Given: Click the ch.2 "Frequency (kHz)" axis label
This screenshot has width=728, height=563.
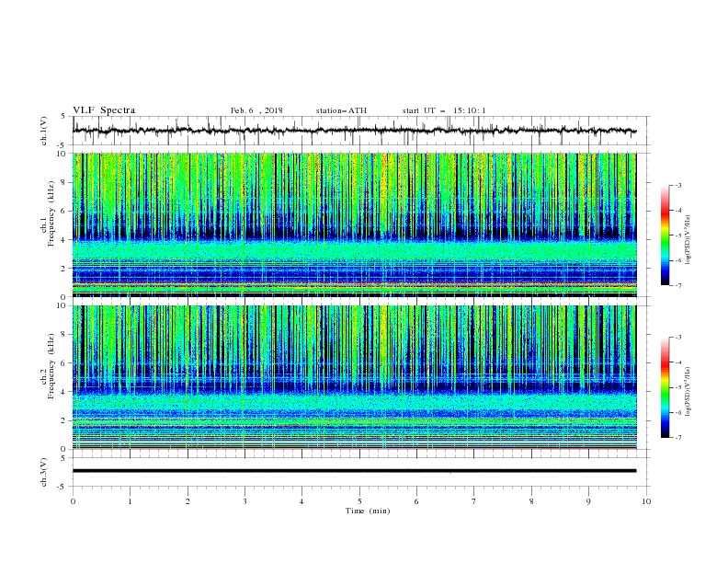Looking at the screenshot, I should 51,366.
